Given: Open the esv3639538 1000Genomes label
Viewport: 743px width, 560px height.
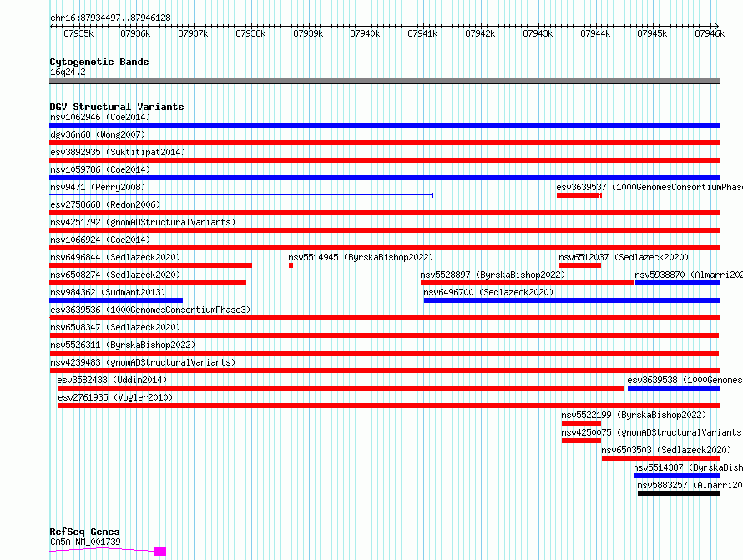Looking at the screenshot, I should pyautogui.click(x=685, y=380).
